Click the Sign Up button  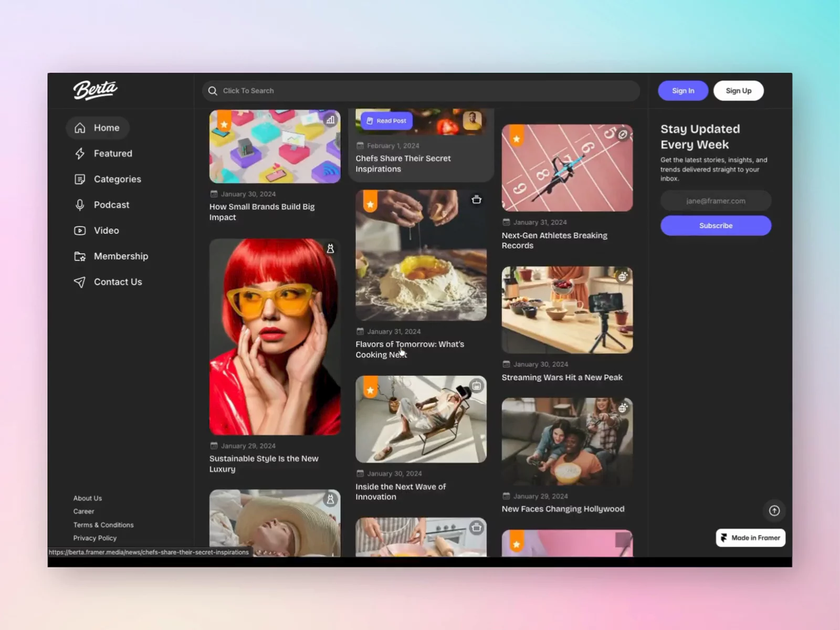(x=739, y=91)
